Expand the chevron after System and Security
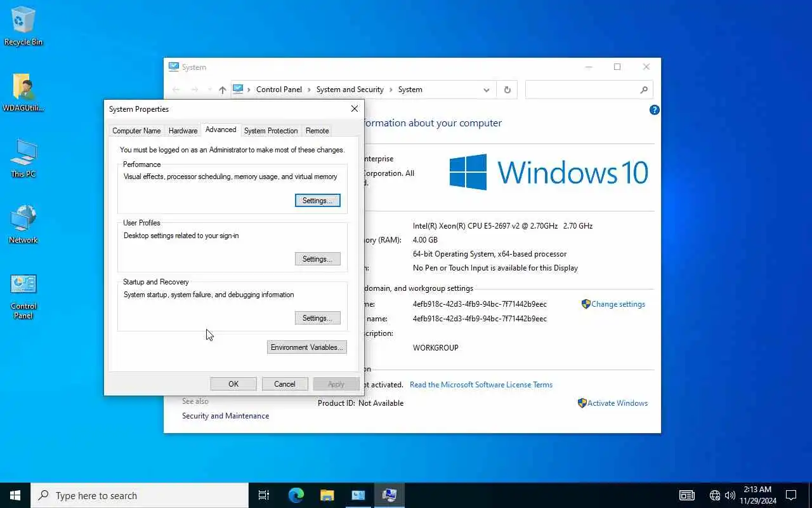Viewport: 812px width, 508px height. [391, 90]
